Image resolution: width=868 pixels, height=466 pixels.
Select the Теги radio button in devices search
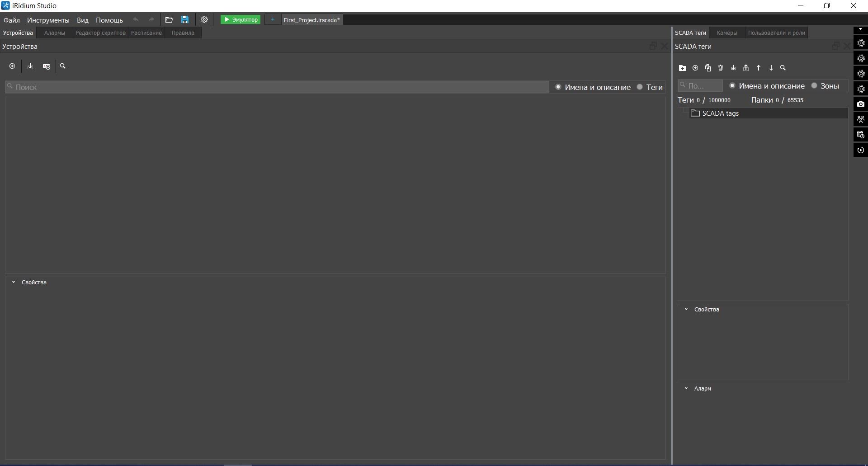(640, 87)
